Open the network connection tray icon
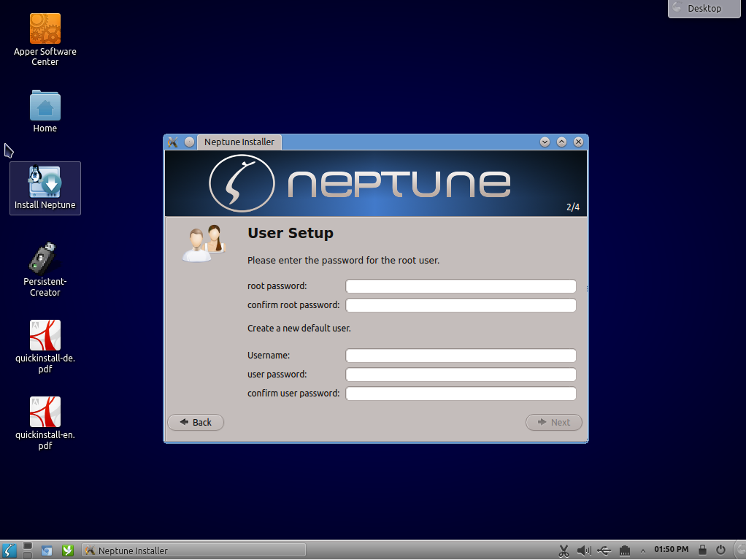Image resolution: width=746 pixels, height=560 pixels. click(x=625, y=551)
